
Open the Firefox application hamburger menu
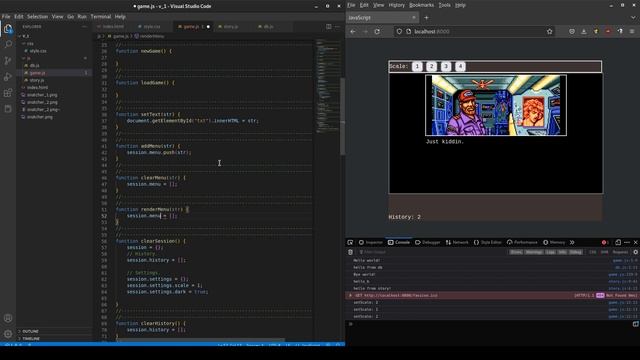pos(632,31)
